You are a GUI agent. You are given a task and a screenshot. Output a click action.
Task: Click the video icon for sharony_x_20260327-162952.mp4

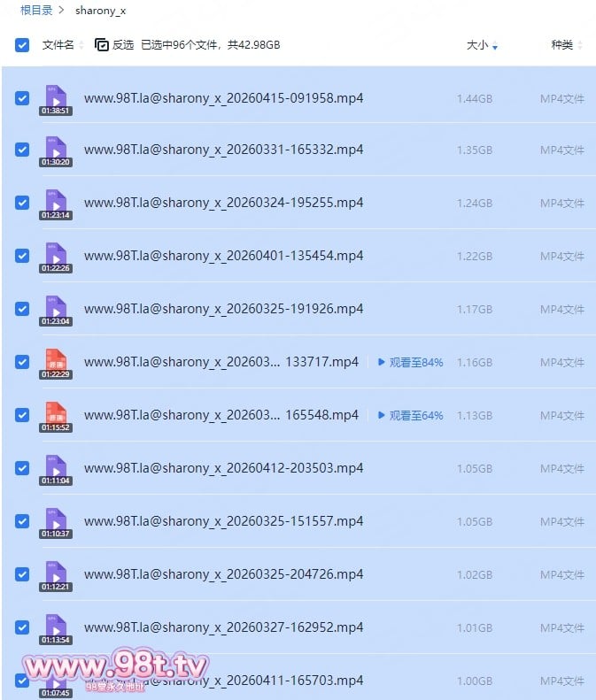tap(56, 627)
